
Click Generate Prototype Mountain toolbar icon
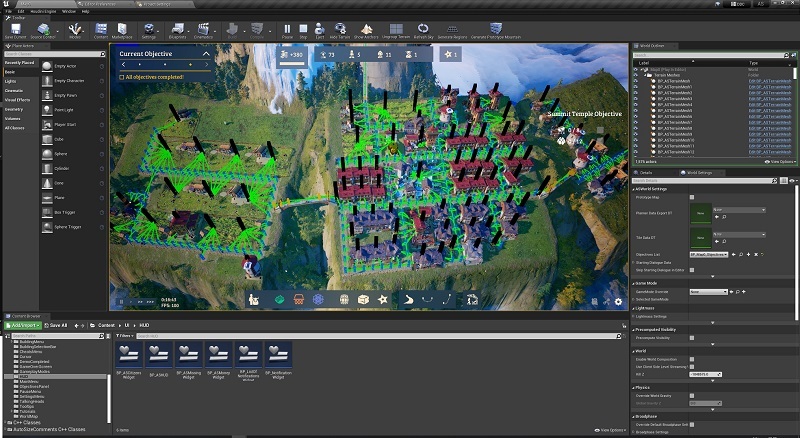click(495, 30)
